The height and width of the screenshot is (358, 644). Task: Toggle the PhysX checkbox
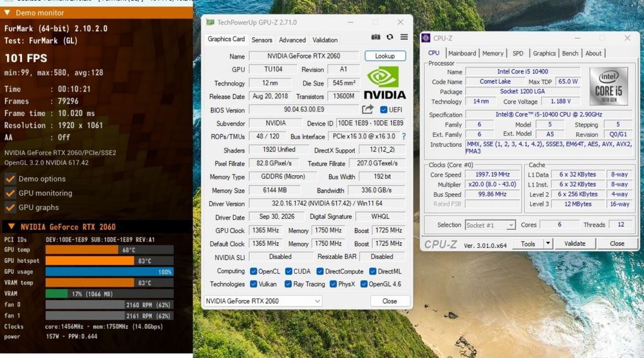pos(333,284)
